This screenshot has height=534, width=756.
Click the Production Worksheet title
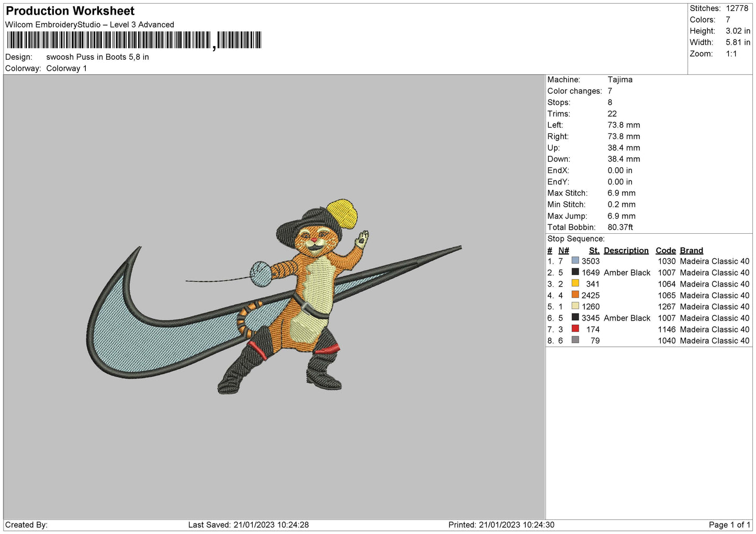click(70, 11)
